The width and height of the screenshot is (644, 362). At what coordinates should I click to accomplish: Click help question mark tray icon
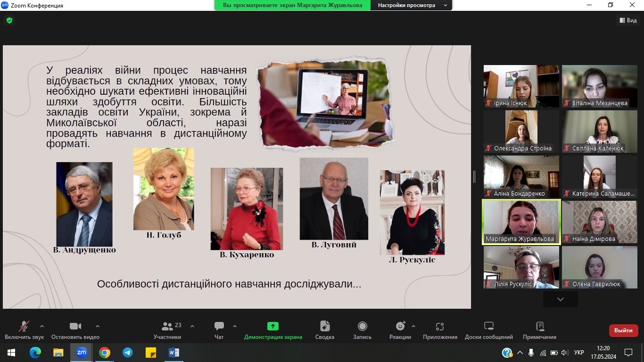coord(507,353)
